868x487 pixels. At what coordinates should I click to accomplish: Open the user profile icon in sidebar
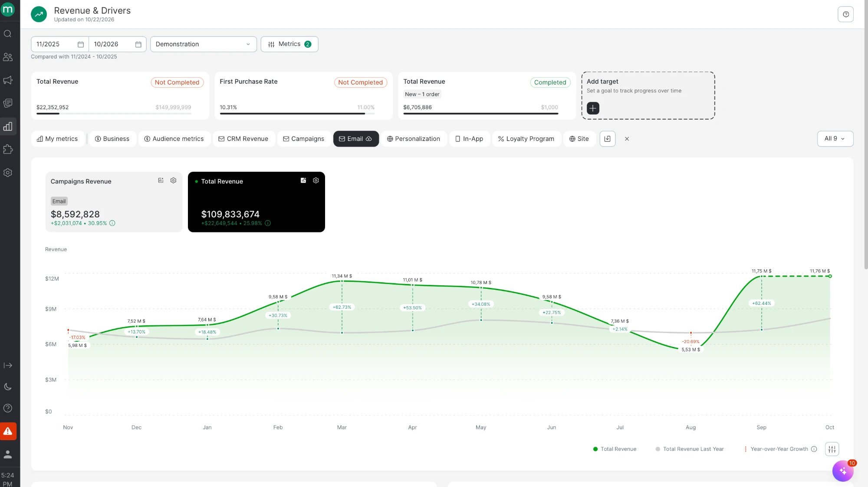click(8, 454)
